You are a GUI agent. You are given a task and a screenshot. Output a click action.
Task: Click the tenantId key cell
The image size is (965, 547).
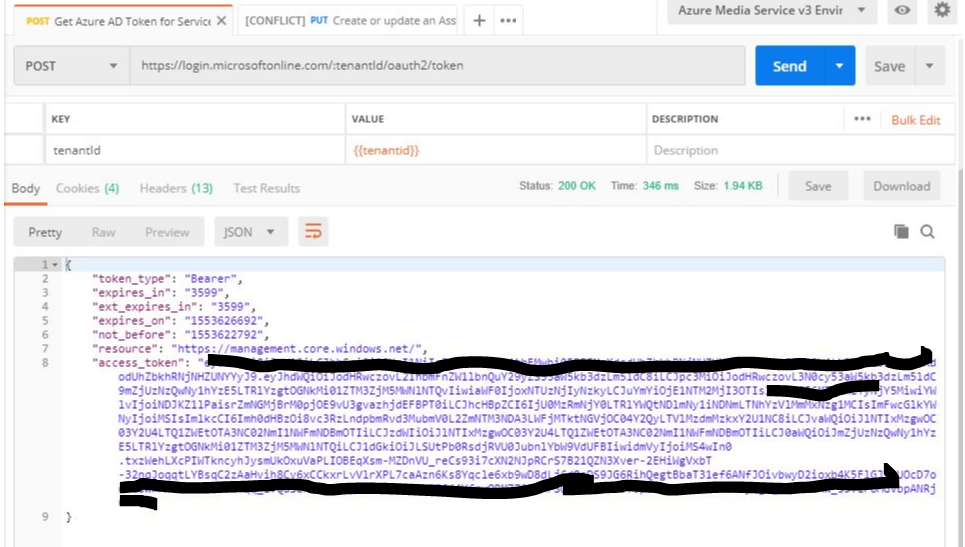click(195, 150)
